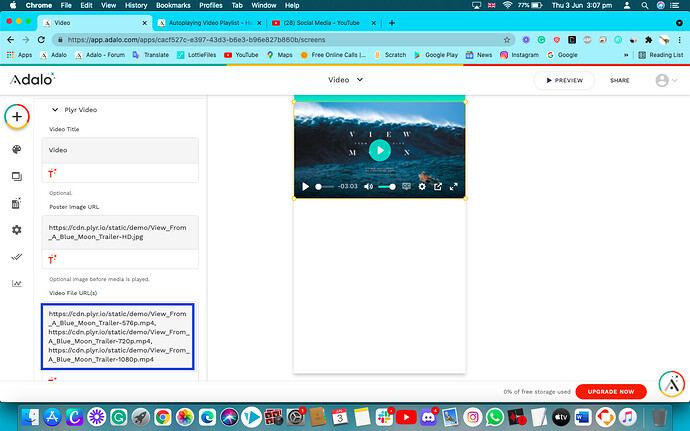Open the Scratch bookmark

tap(390, 55)
